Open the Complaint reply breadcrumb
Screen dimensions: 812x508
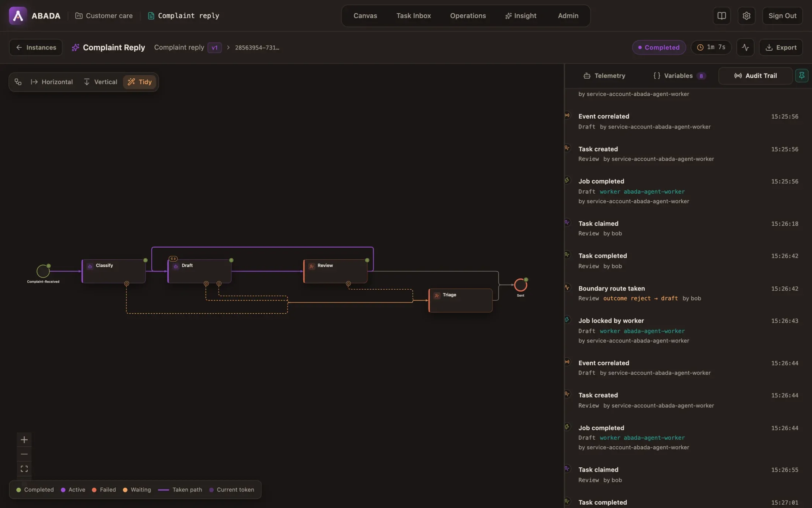(183, 16)
